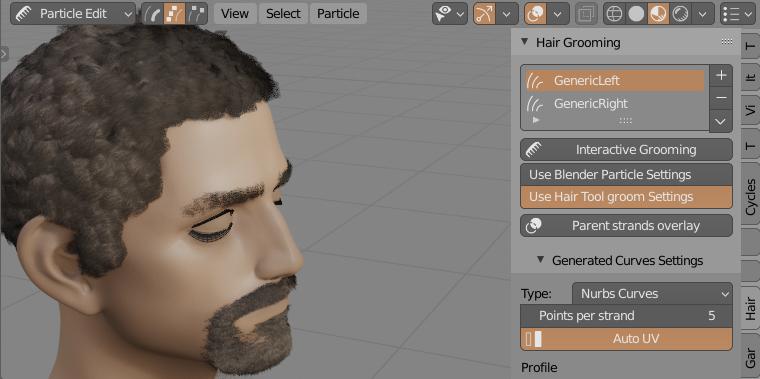This screenshot has width=760, height=379.
Task: Collapse the Hair Grooming panel
Action: tap(524, 42)
